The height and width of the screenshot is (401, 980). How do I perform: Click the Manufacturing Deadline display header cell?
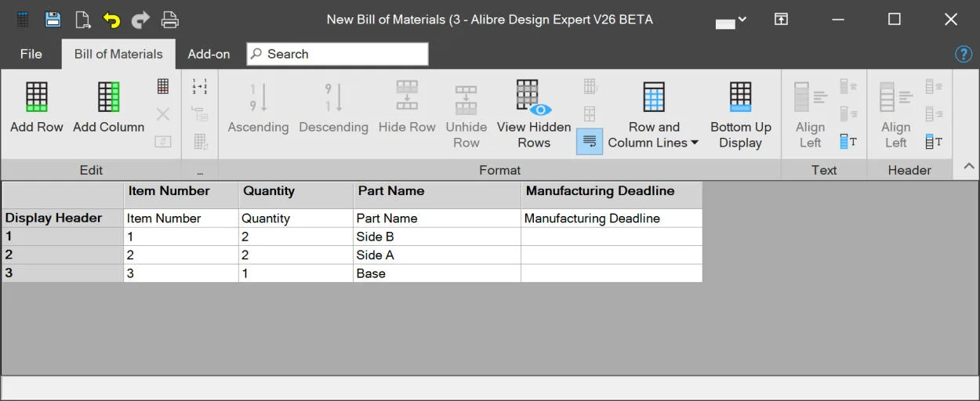612,218
